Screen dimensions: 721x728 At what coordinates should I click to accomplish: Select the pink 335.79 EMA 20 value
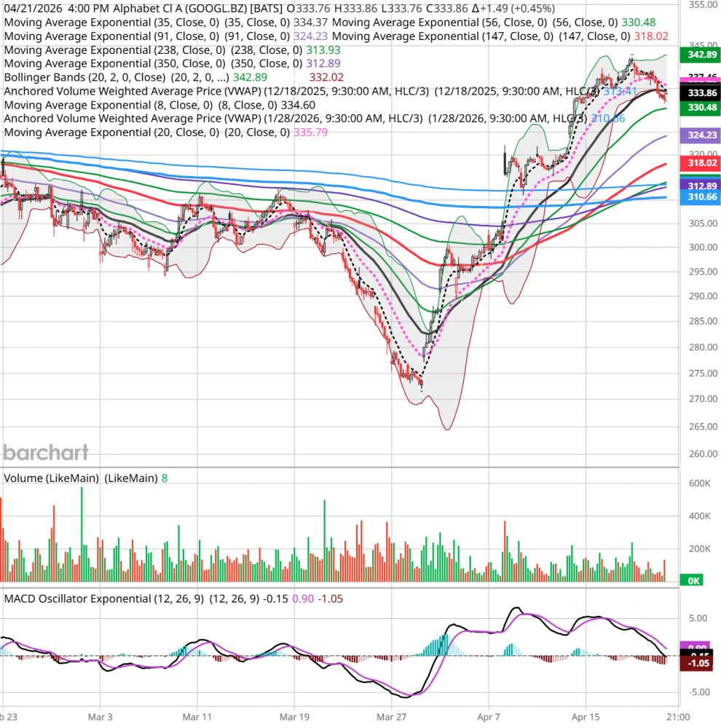pos(311,132)
